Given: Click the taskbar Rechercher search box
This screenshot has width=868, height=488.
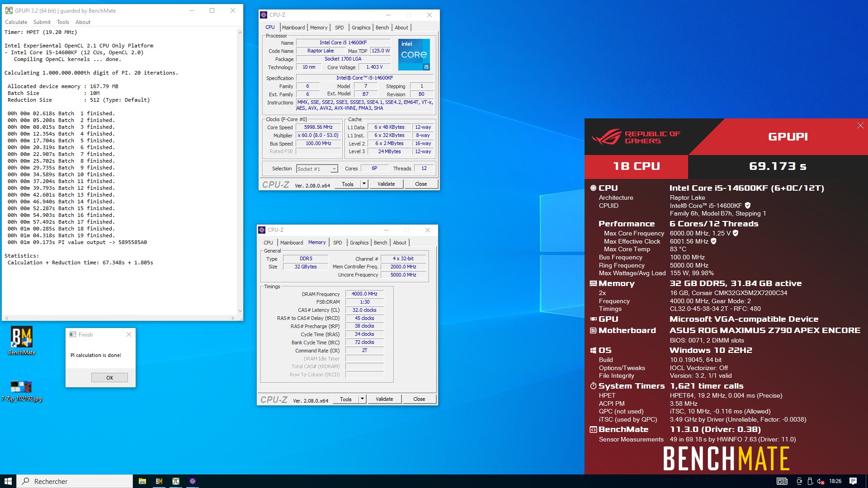Looking at the screenshot, I should click(75, 481).
